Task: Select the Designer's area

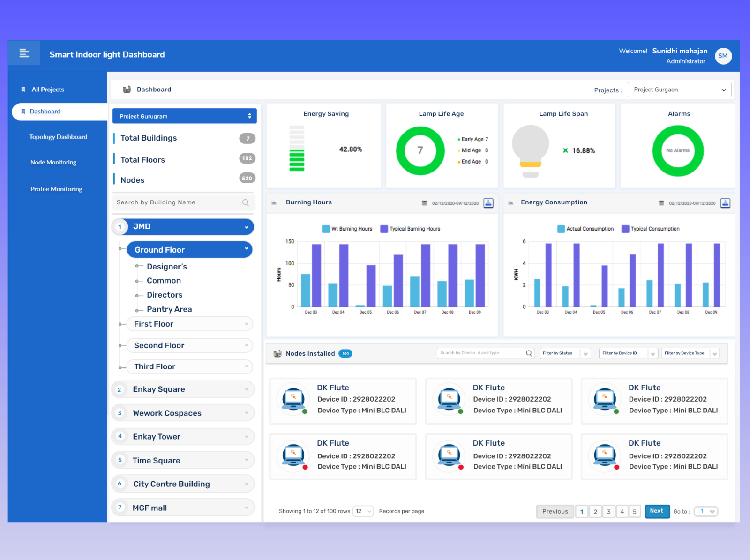Action: pyautogui.click(x=167, y=266)
